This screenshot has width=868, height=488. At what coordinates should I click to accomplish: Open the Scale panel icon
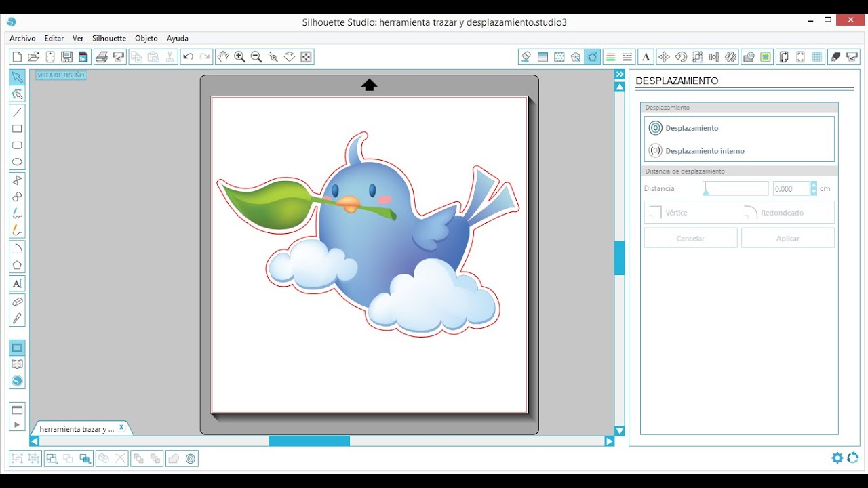pos(698,57)
